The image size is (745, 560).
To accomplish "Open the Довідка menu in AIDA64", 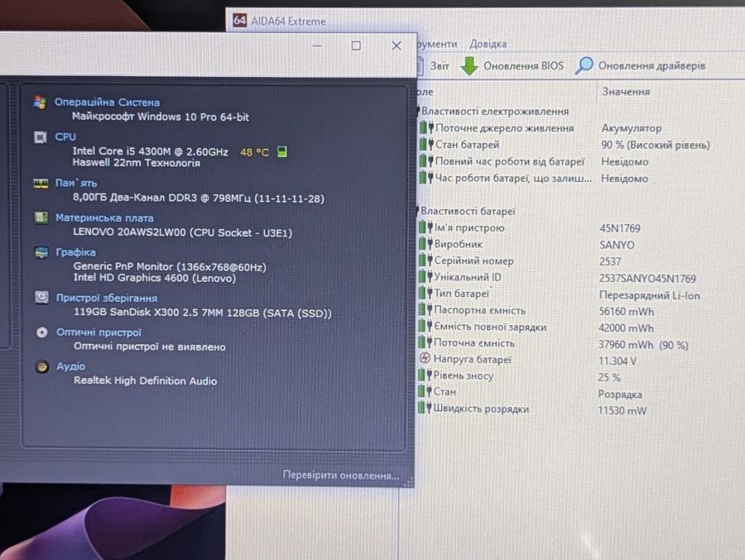I will tap(488, 44).
